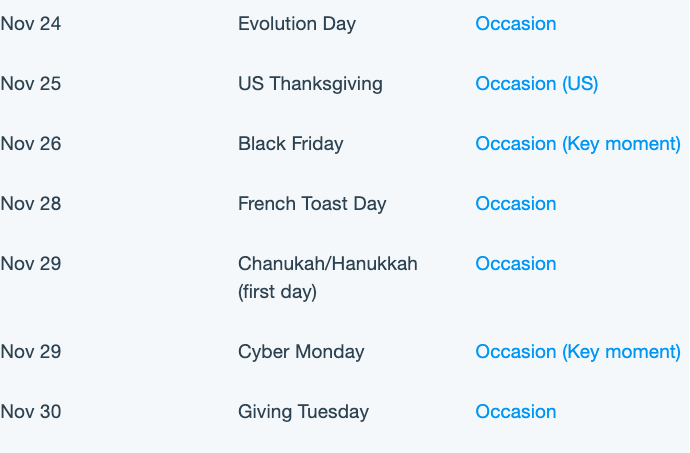This screenshot has width=690, height=453.
Task: Select the Giving Tuesday event name
Action: click(x=304, y=412)
